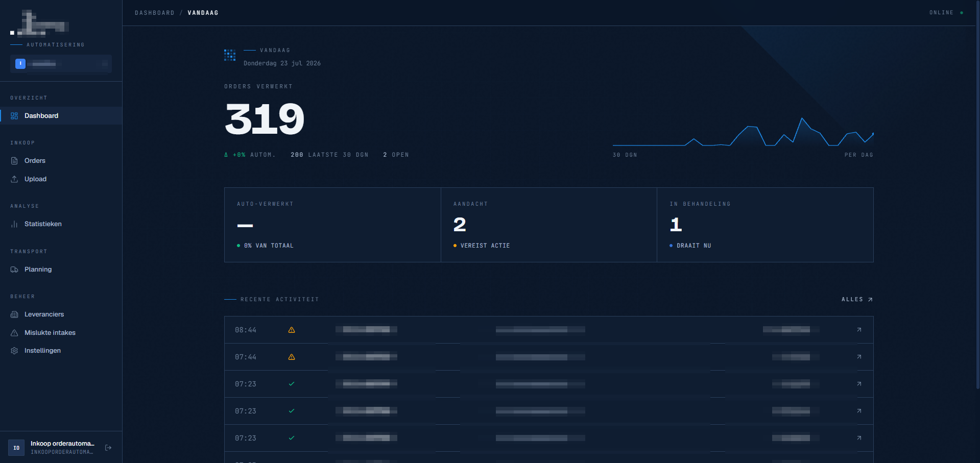
Task: Click the company logo in the sidebar header
Action: (40, 23)
